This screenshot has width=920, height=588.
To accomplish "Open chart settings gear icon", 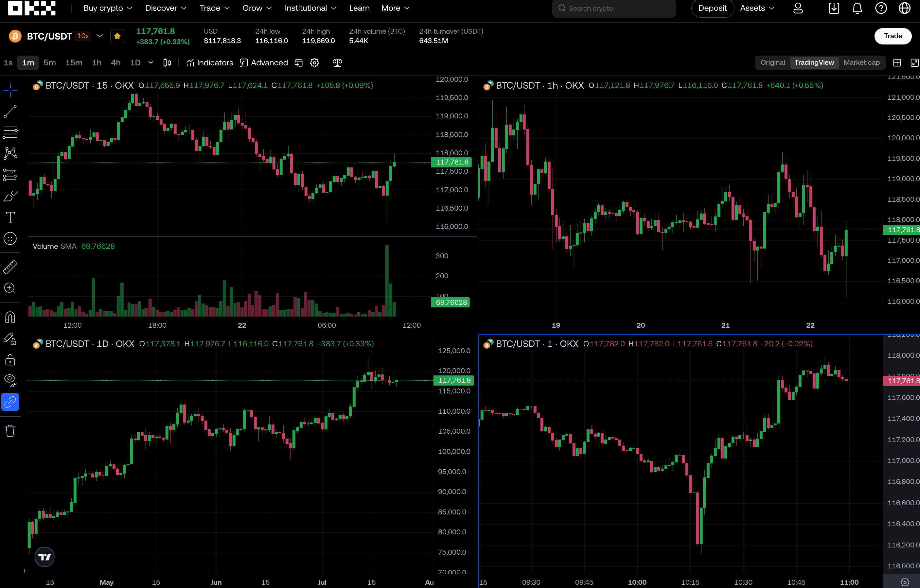I will pos(314,62).
